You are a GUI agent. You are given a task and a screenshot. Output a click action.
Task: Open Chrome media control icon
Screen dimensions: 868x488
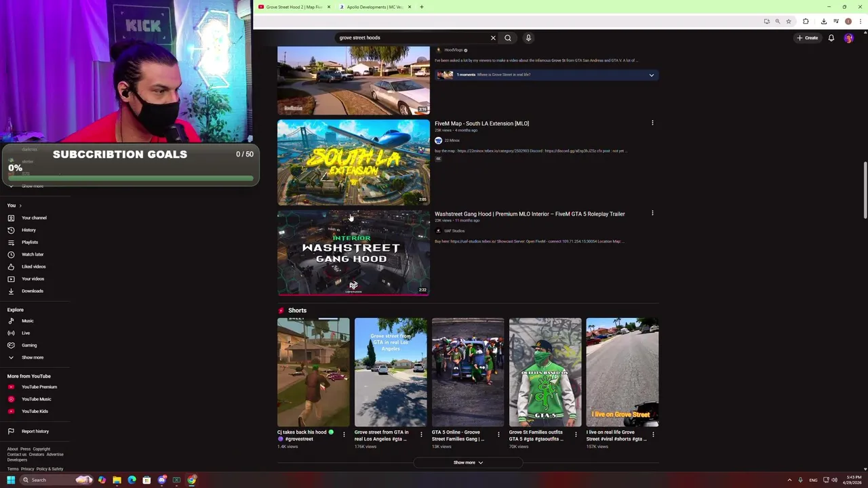click(836, 21)
